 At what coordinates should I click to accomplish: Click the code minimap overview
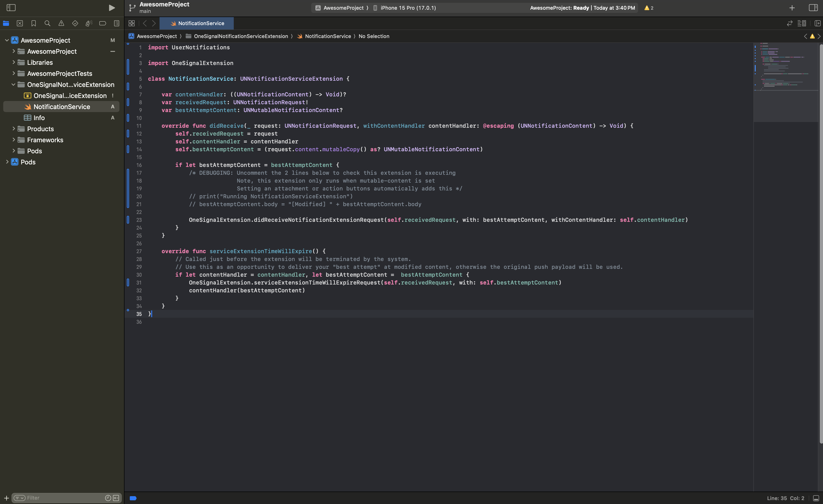click(786, 82)
